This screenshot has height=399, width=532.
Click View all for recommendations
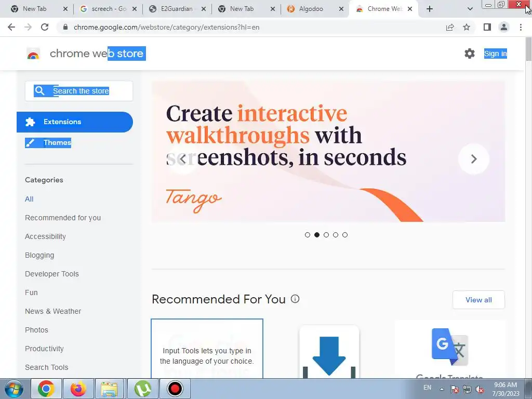click(478, 300)
